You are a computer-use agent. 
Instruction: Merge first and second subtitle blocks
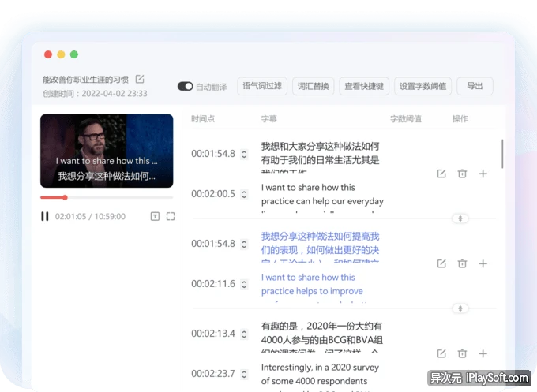460,218
